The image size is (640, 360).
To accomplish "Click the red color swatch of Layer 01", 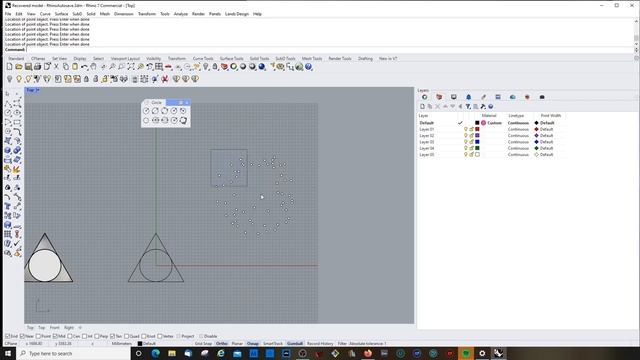I will (477, 129).
